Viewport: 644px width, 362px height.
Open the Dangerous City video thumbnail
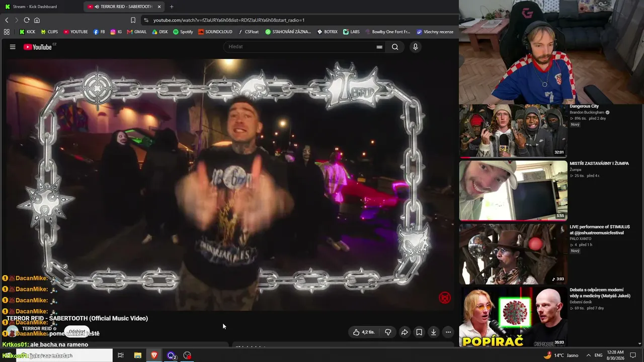coord(513,130)
